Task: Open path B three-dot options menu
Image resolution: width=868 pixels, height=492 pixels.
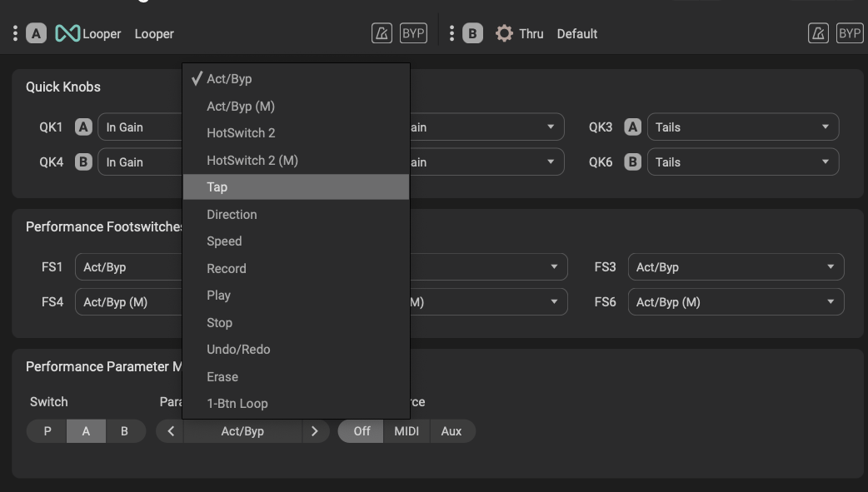Action: pos(451,33)
